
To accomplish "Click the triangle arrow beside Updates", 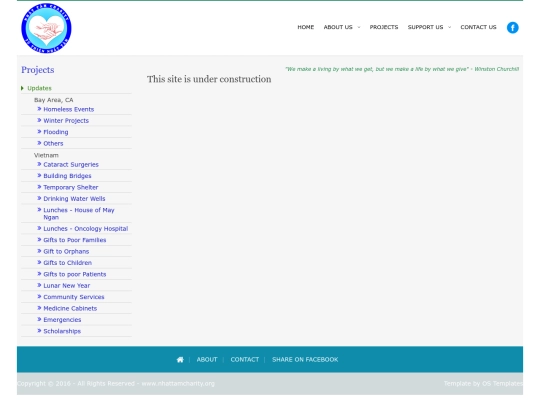I will click(x=22, y=88).
